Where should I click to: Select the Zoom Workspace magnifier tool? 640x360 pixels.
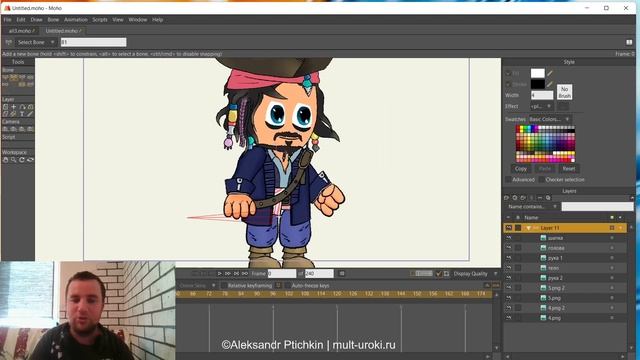point(13,160)
